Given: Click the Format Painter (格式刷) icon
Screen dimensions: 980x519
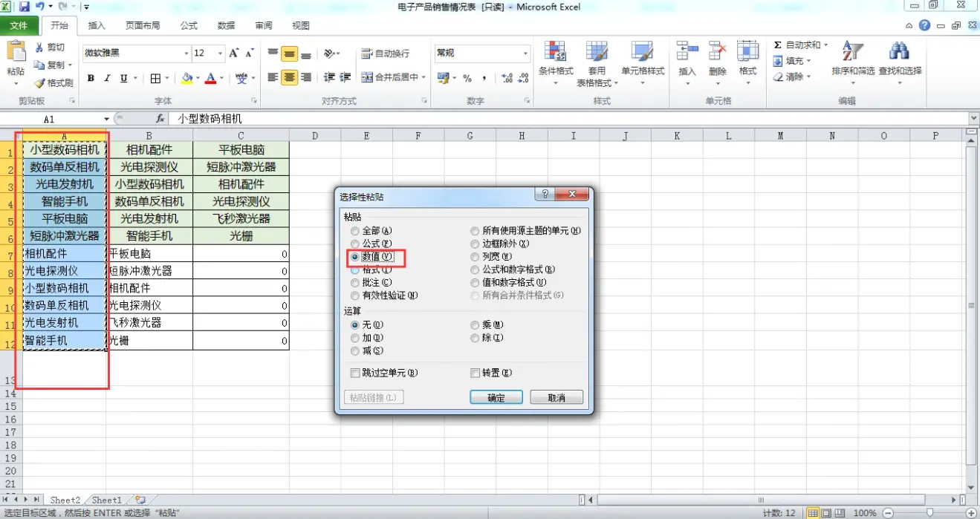Looking at the screenshot, I should point(39,83).
